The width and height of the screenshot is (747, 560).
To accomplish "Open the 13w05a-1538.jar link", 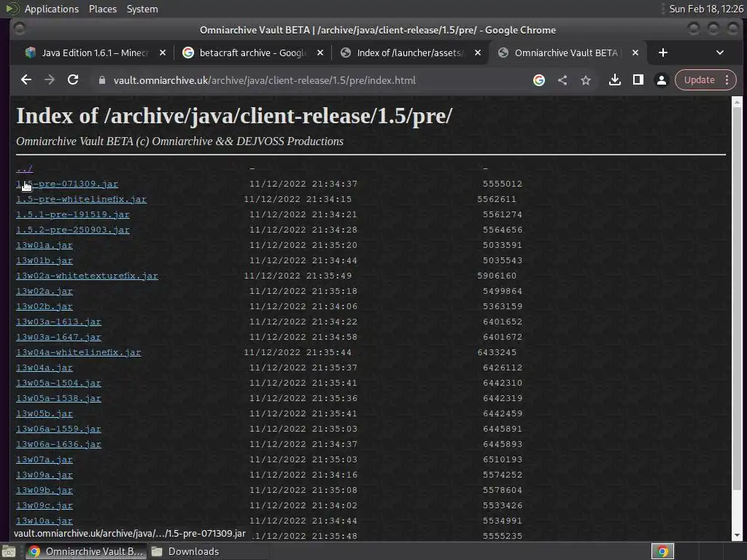I will [x=58, y=398].
